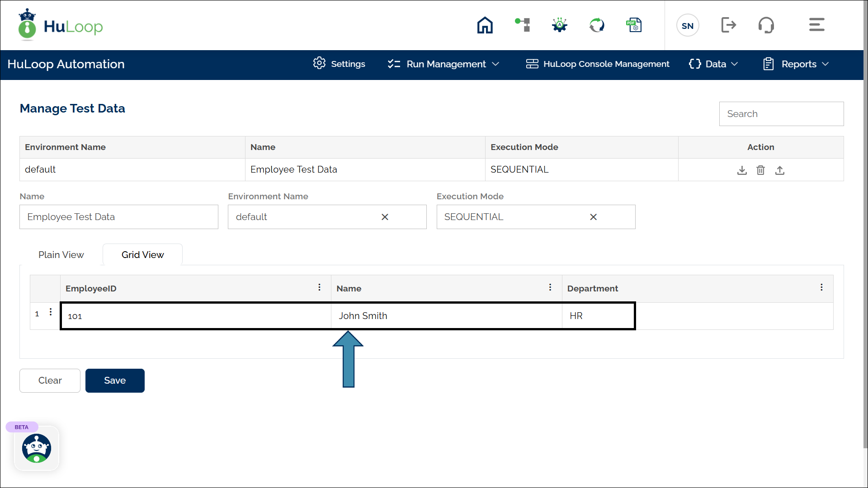Viewport: 868px width, 488px height.
Task: Delete Employee Test Data with trash icon
Action: [x=761, y=170]
